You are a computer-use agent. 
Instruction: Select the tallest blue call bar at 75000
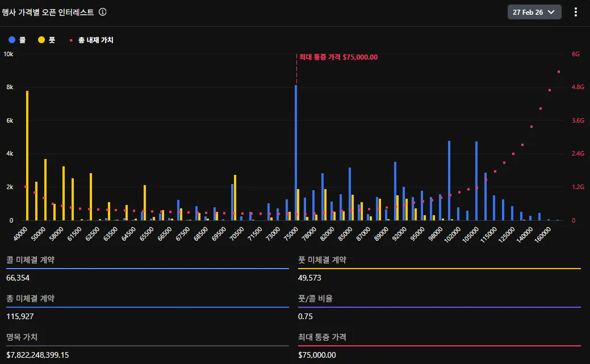pos(296,152)
